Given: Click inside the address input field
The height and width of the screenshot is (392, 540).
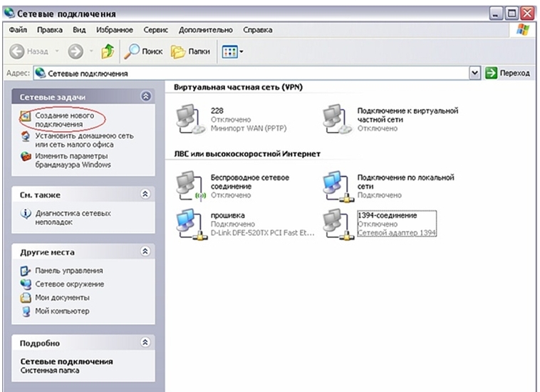Looking at the screenshot, I should click(249, 73).
